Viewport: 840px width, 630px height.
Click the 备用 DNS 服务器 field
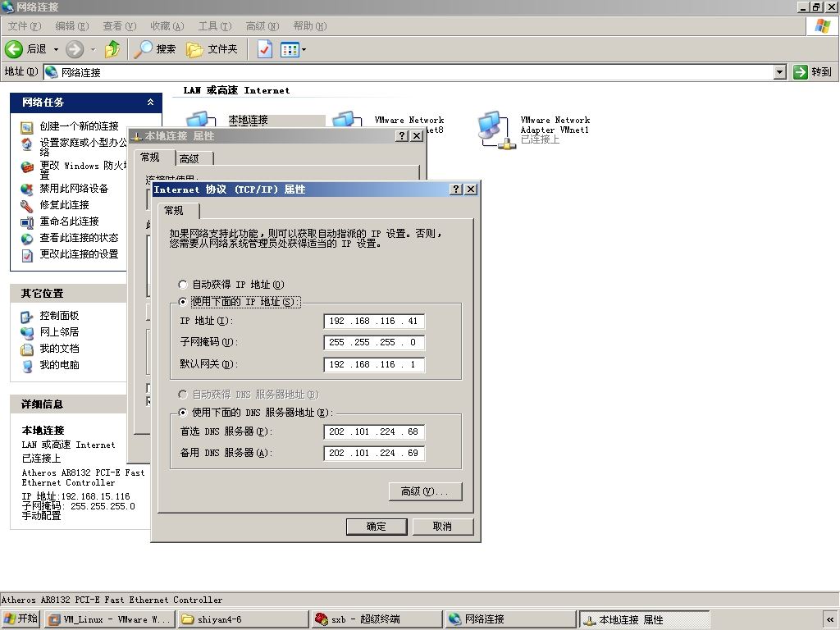pos(374,453)
